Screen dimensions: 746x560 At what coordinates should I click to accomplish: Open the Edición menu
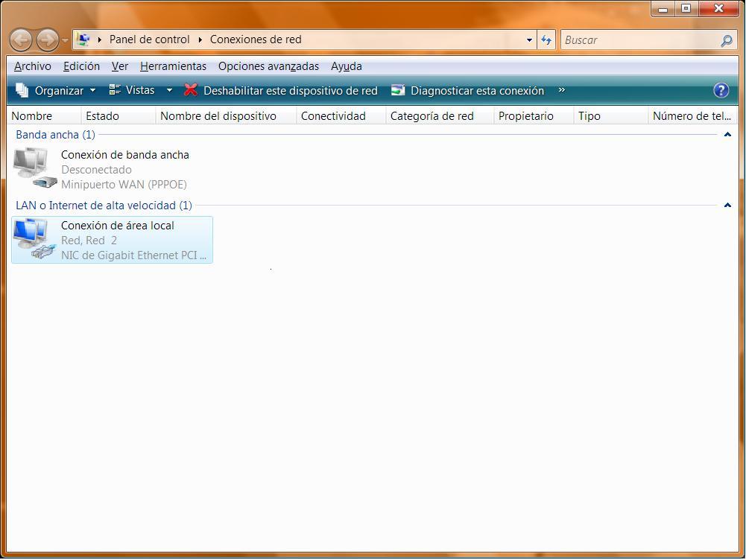coord(81,66)
